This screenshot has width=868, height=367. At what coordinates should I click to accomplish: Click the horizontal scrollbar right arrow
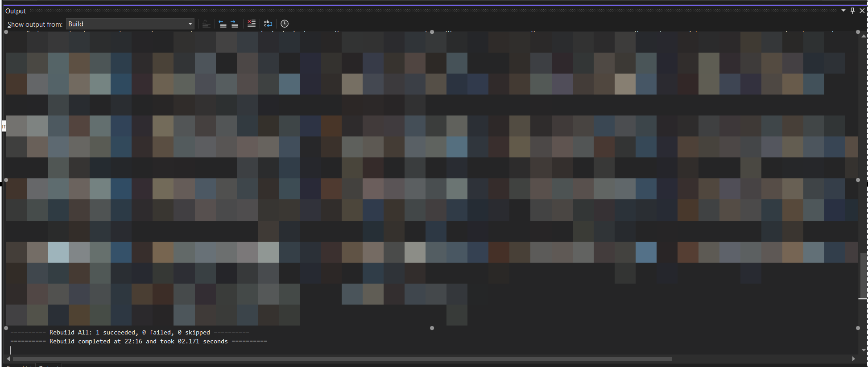point(854,359)
